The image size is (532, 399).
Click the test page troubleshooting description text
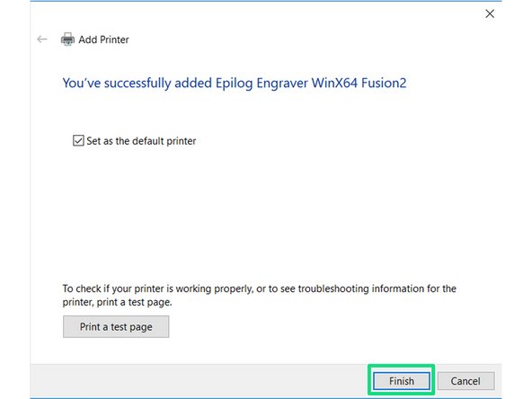[259, 295]
